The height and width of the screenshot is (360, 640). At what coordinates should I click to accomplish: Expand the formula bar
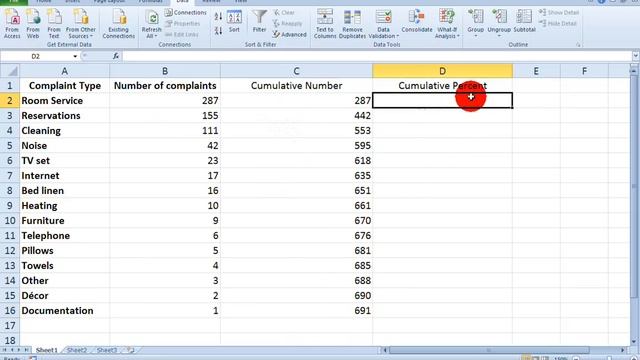point(636,56)
